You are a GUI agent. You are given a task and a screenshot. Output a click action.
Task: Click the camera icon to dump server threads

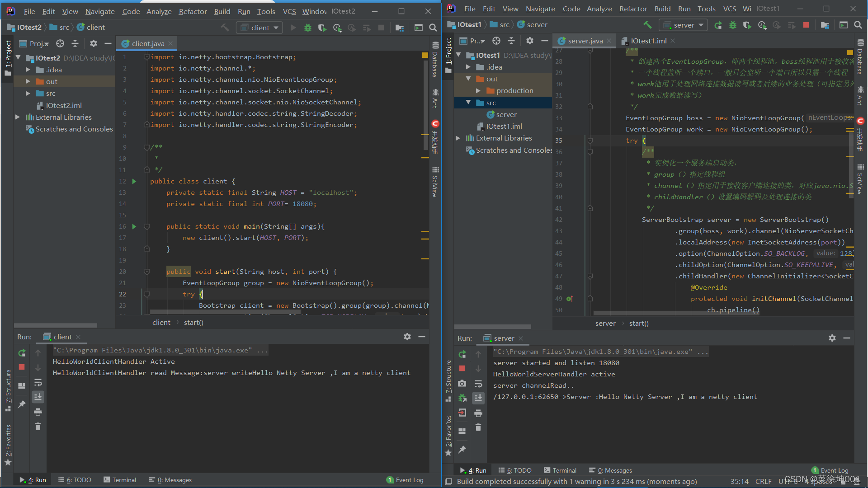pos(462,384)
